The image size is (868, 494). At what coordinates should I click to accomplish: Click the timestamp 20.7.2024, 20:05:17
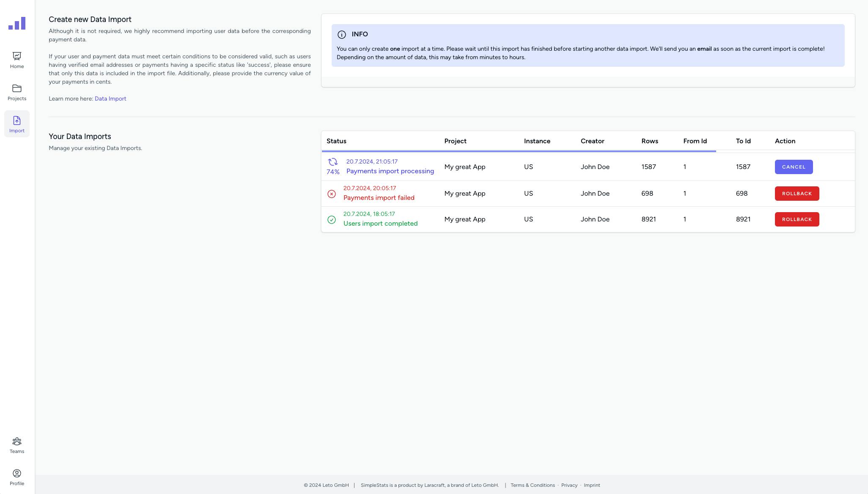pos(370,188)
